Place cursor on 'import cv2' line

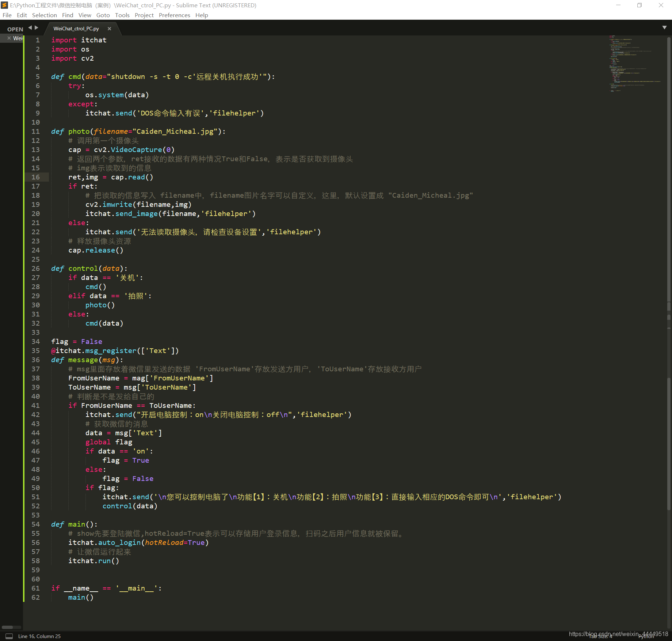[x=72, y=58]
